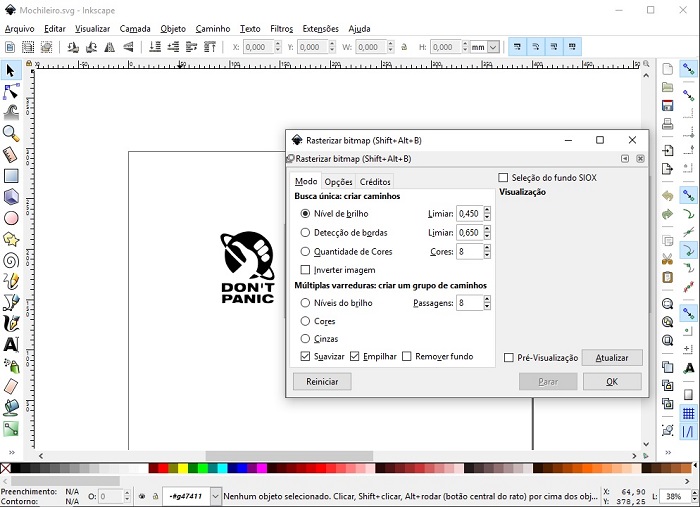Open the Extensões menu
This screenshot has height=507, width=700.
pyautogui.click(x=321, y=29)
